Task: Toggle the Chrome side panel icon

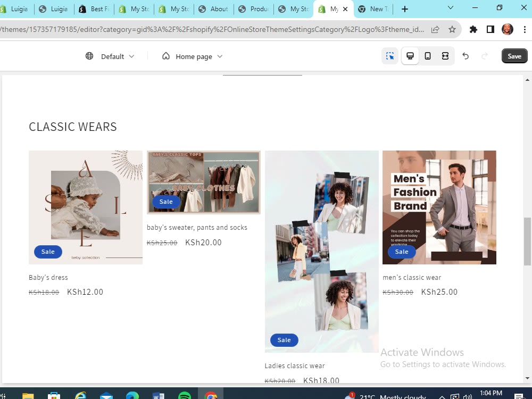Action: 491,29
